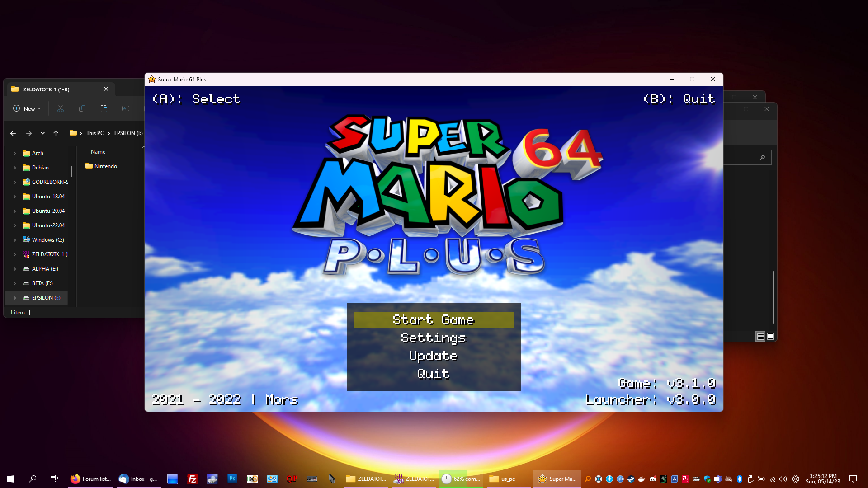The width and height of the screenshot is (868, 488).
Task: Expand the Ubuntu-20.04 tree node
Action: click(15, 211)
